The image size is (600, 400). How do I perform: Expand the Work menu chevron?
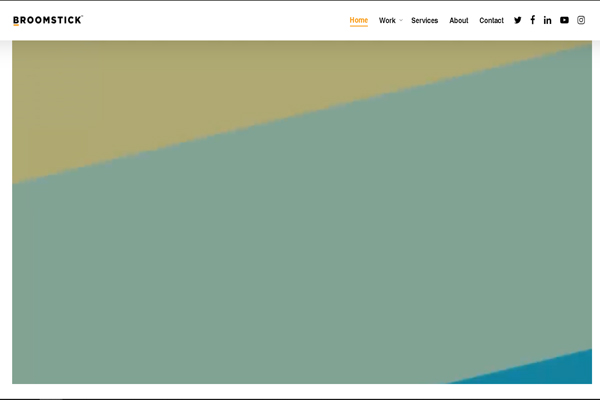click(401, 21)
